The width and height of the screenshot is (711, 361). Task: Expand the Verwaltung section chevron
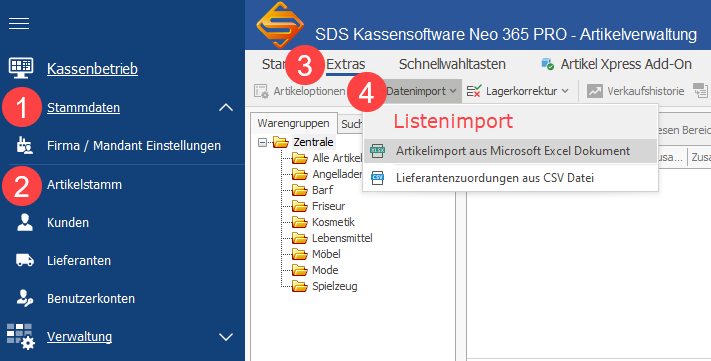(x=226, y=337)
